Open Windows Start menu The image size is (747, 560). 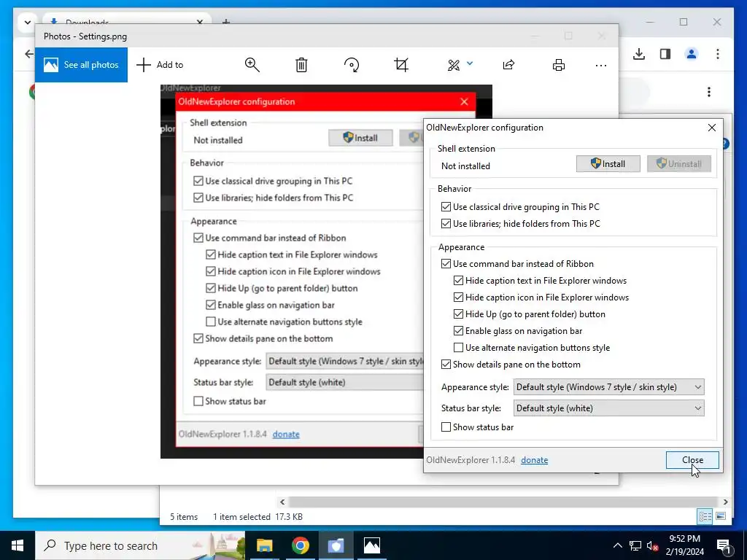(18, 545)
